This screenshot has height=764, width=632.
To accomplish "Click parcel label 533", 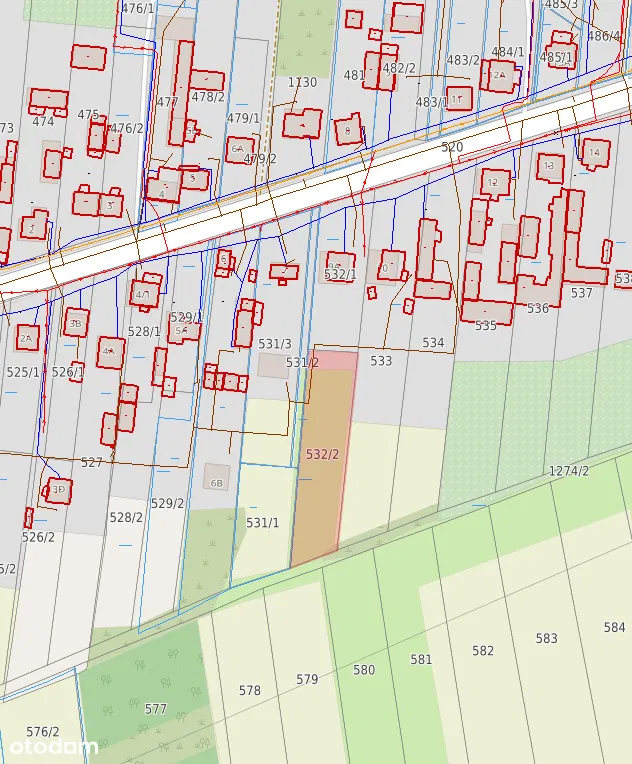I will pos(381,361).
